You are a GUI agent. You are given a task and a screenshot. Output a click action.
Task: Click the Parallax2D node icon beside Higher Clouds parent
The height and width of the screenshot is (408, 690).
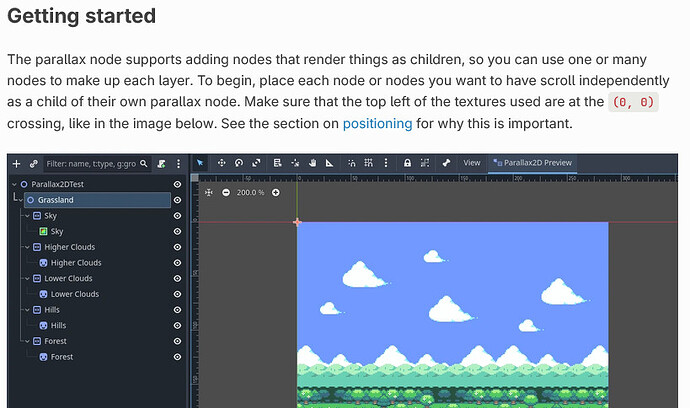37,247
